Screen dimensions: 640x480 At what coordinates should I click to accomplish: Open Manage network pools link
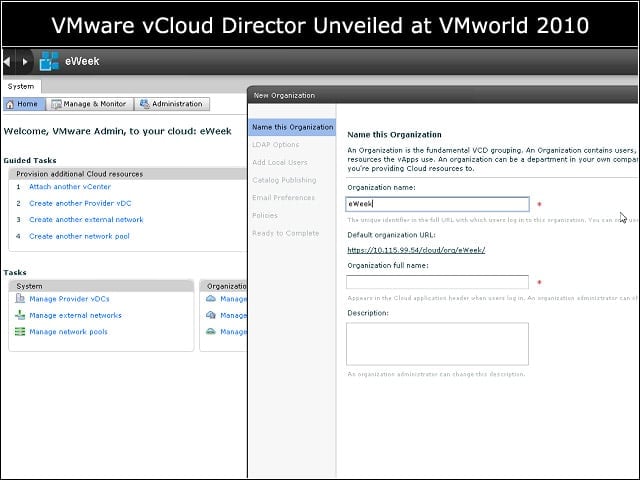(x=68, y=332)
